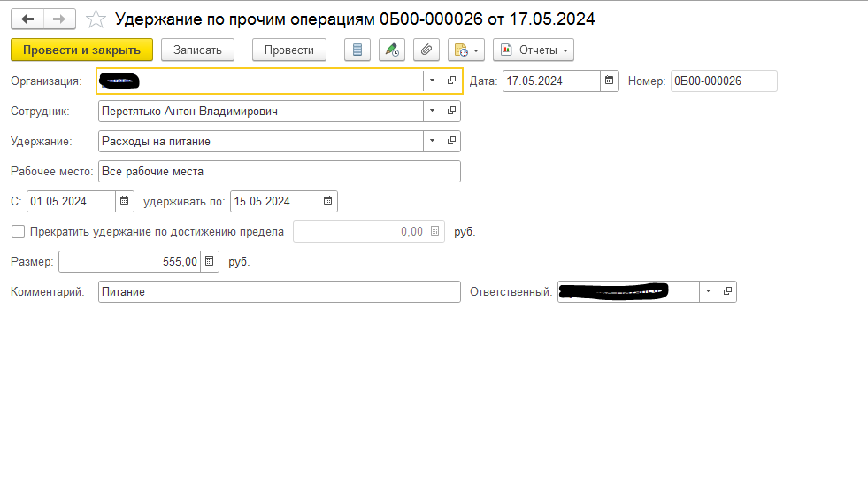
Task: Open the document movements list icon
Action: [x=357, y=50]
